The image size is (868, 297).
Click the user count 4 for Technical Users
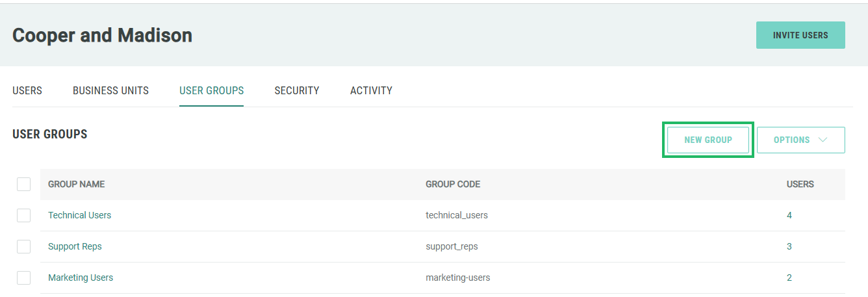(x=789, y=215)
